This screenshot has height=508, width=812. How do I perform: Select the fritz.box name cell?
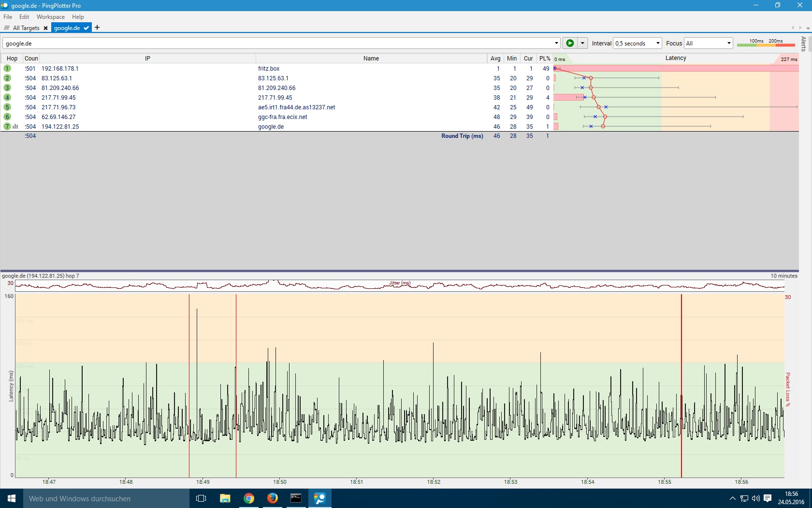(269, 69)
